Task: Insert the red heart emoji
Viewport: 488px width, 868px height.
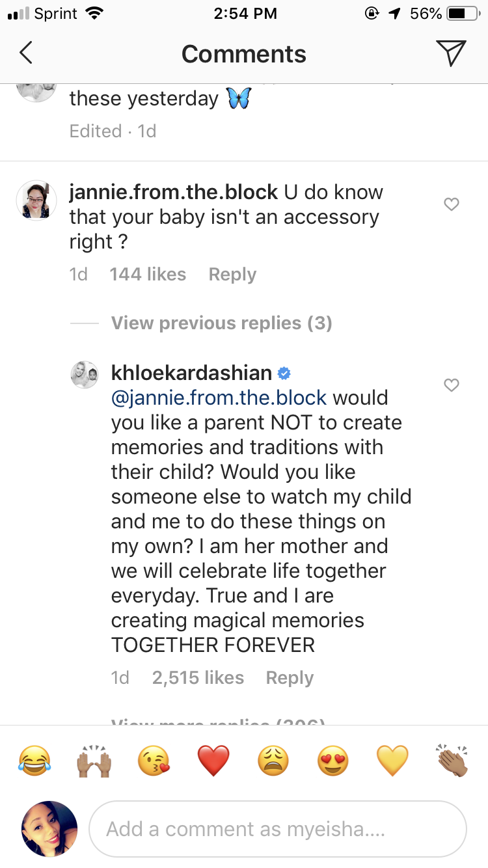Action: point(214,760)
